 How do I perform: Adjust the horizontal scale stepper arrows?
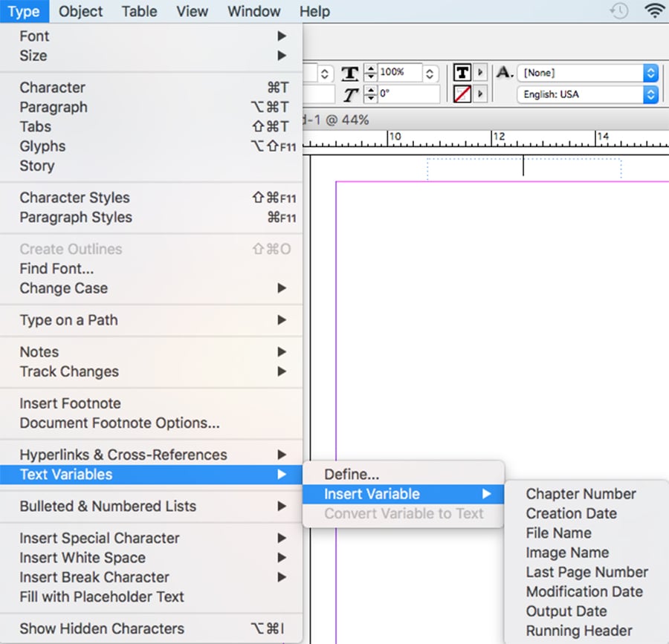point(370,73)
